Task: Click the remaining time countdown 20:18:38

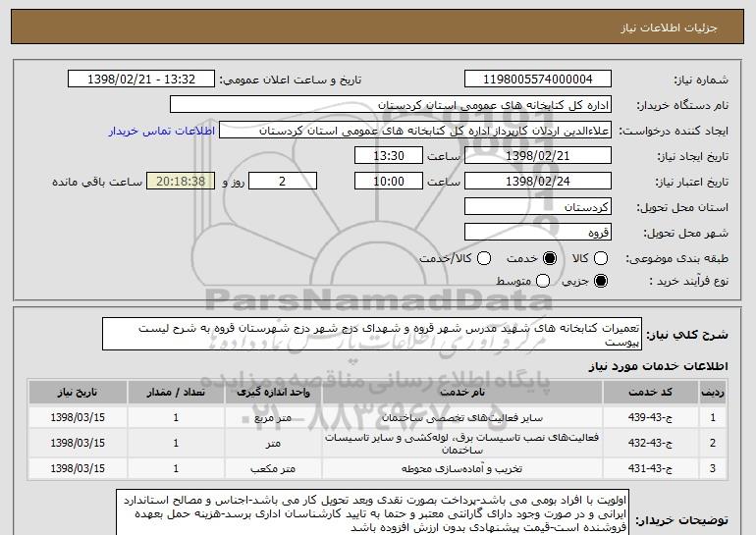Action: [x=181, y=182]
